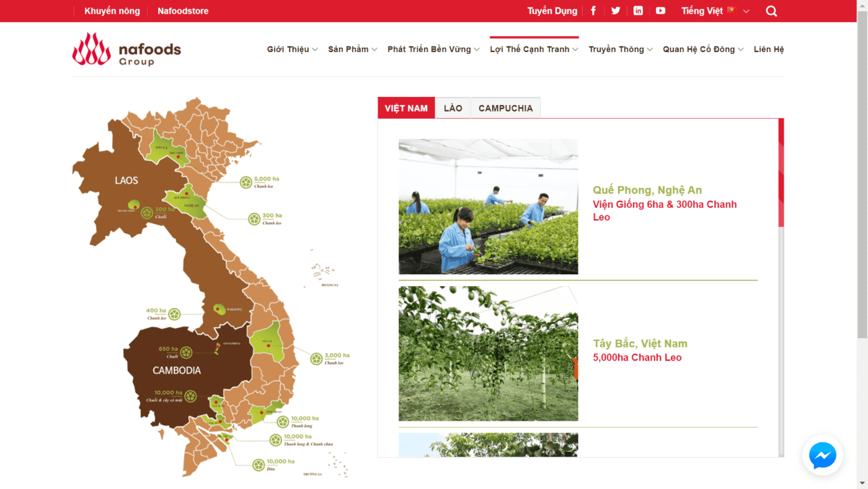Screen dimensions: 868x489
Task: Click the red marker at Mộc Châu
Action: point(179,158)
